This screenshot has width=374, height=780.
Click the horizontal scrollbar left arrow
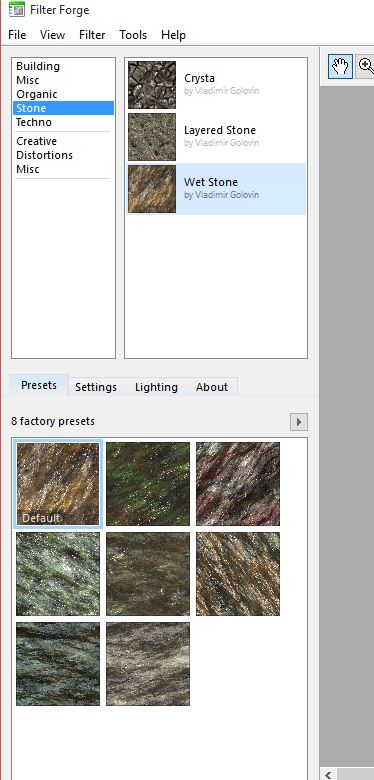click(x=328, y=774)
